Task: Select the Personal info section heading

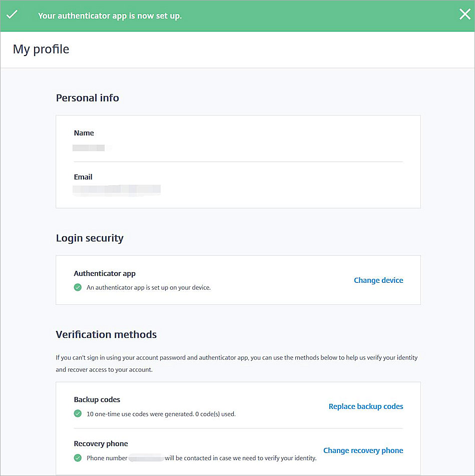Action: point(87,98)
